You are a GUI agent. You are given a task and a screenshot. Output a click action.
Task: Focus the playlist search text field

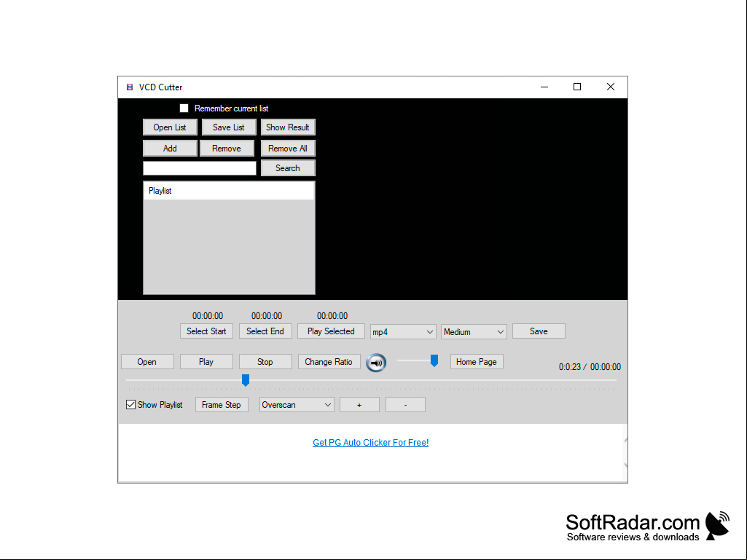click(200, 168)
